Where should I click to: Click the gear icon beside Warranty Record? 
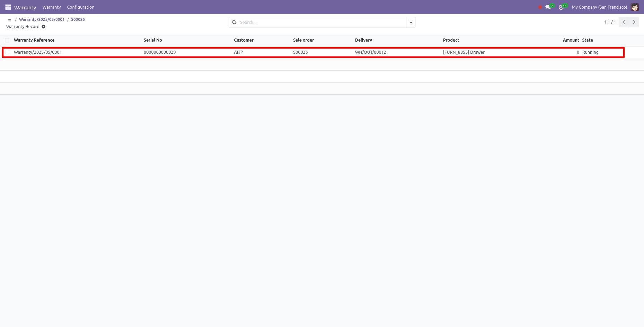[44, 27]
